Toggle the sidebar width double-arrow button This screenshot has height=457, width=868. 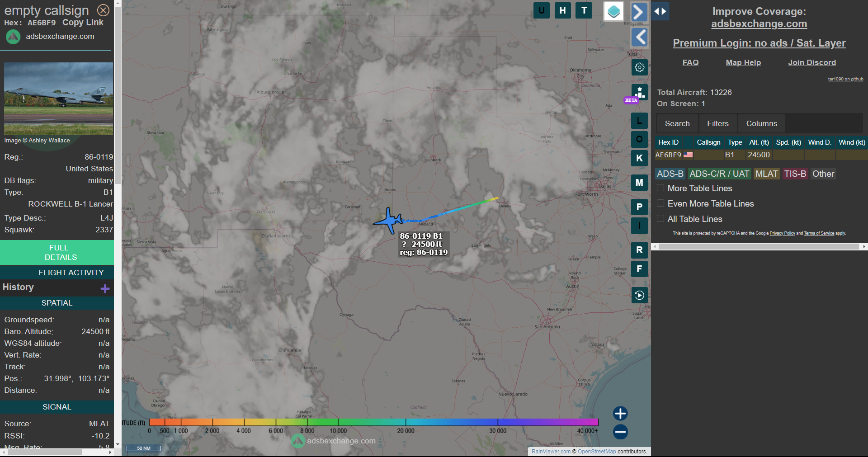click(x=660, y=11)
